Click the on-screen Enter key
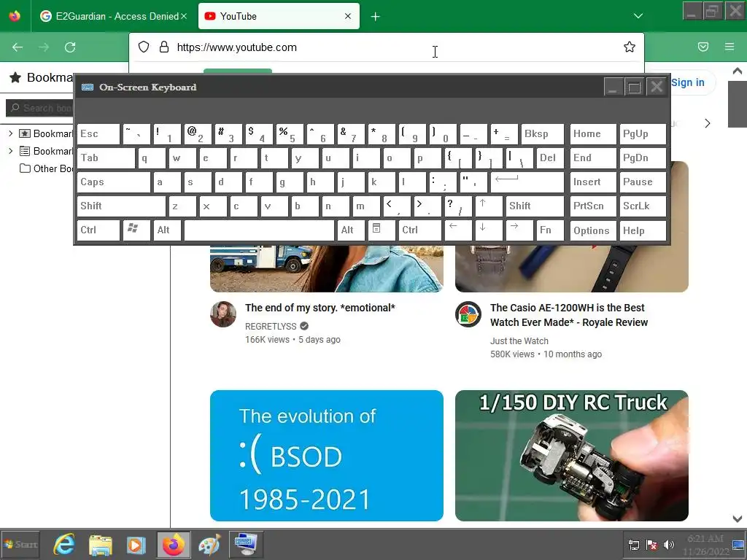This screenshot has width=747, height=560. click(x=527, y=182)
